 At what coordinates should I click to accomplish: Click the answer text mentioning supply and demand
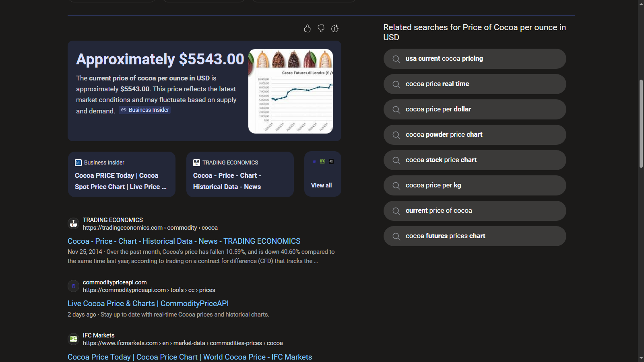[x=156, y=95]
